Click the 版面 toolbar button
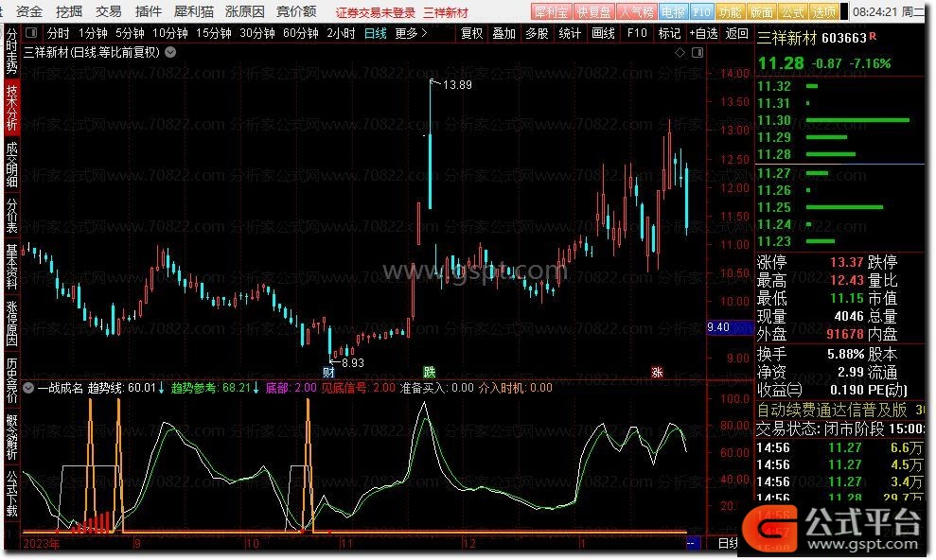 pyautogui.click(x=761, y=12)
